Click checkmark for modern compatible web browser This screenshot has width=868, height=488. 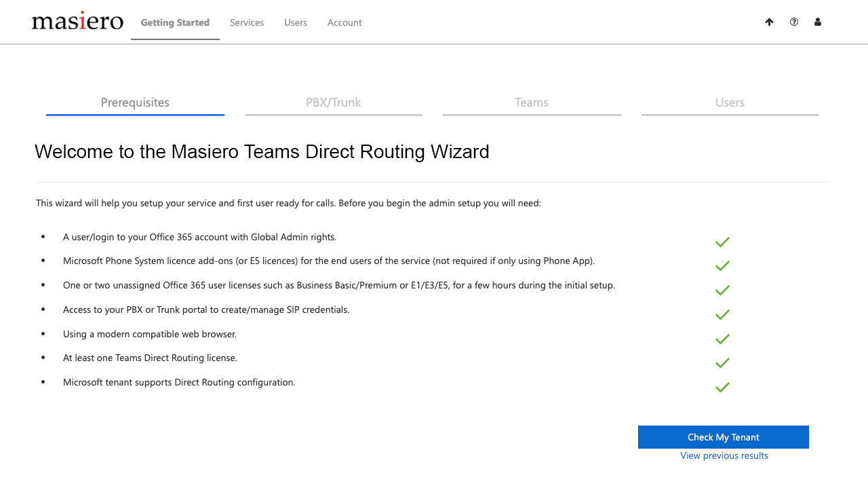click(722, 339)
